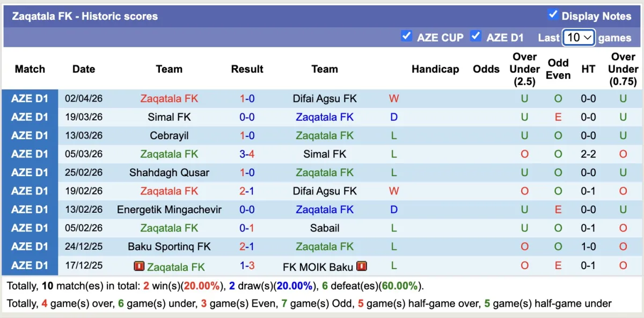Click red card icon left of Zaqatala FK
The width and height of the screenshot is (644, 318).
(139, 266)
